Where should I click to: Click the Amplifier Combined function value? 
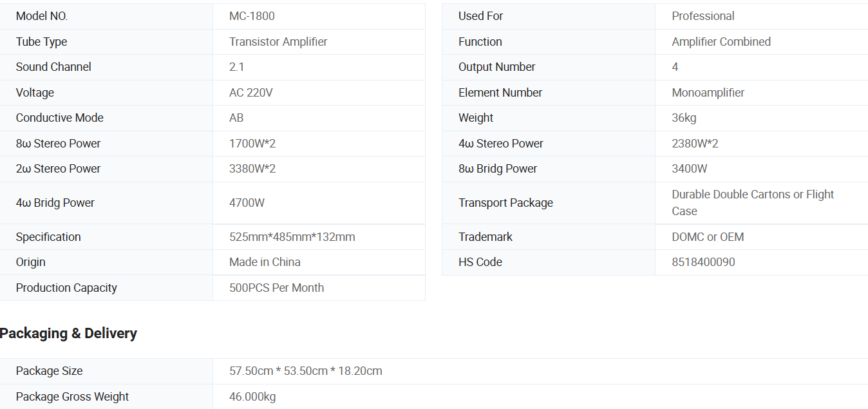pyautogui.click(x=721, y=42)
